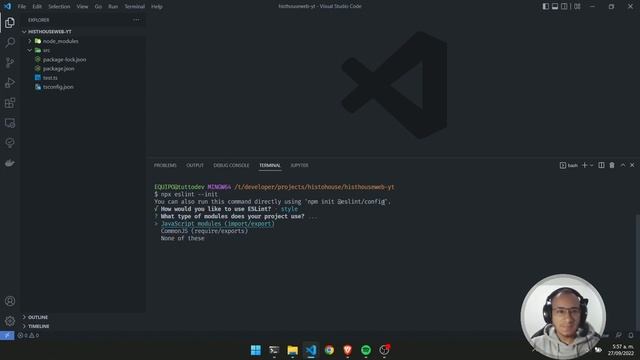Kill the terminal with trash icon
This screenshot has width=640, height=360.
[x=612, y=165]
